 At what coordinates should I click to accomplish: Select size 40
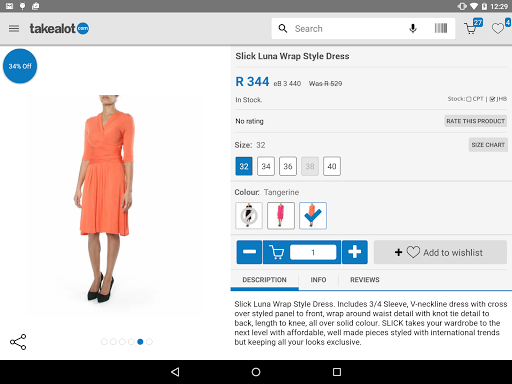tap(332, 166)
